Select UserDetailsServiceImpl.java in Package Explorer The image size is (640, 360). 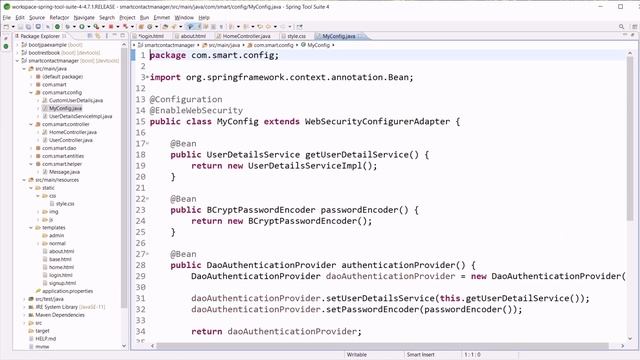point(80,116)
